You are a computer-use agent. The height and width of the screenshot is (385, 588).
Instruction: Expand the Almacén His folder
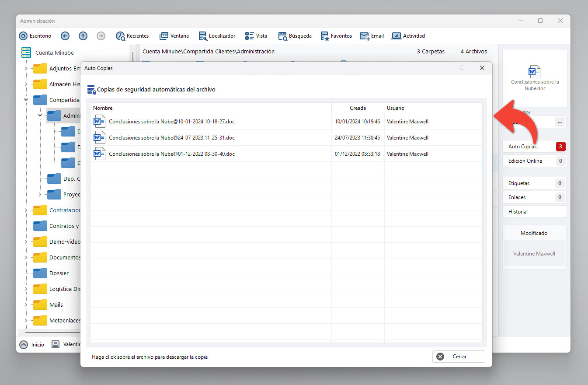click(x=26, y=84)
